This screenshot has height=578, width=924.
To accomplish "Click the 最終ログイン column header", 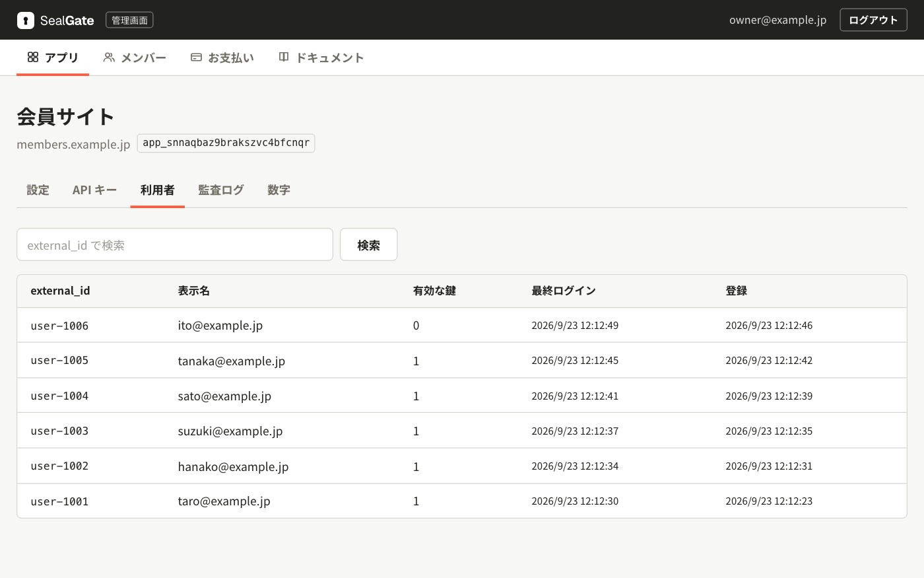I will click(564, 291).
